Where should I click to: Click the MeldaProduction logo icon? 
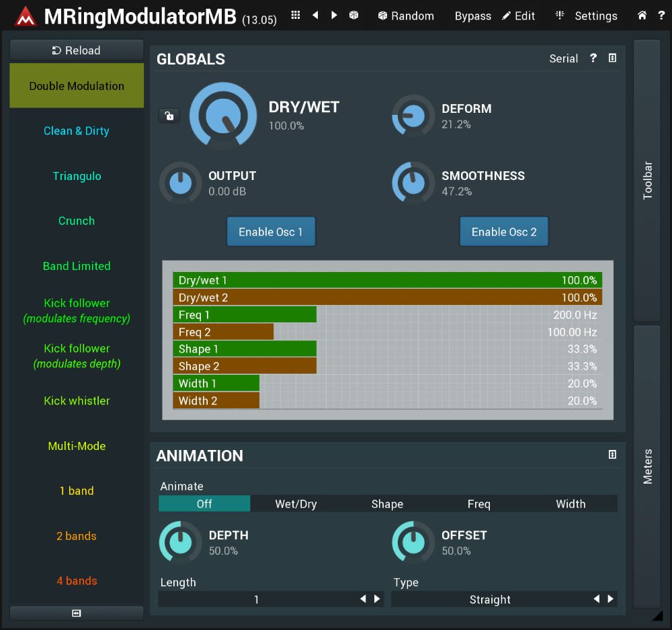(26, 16)
